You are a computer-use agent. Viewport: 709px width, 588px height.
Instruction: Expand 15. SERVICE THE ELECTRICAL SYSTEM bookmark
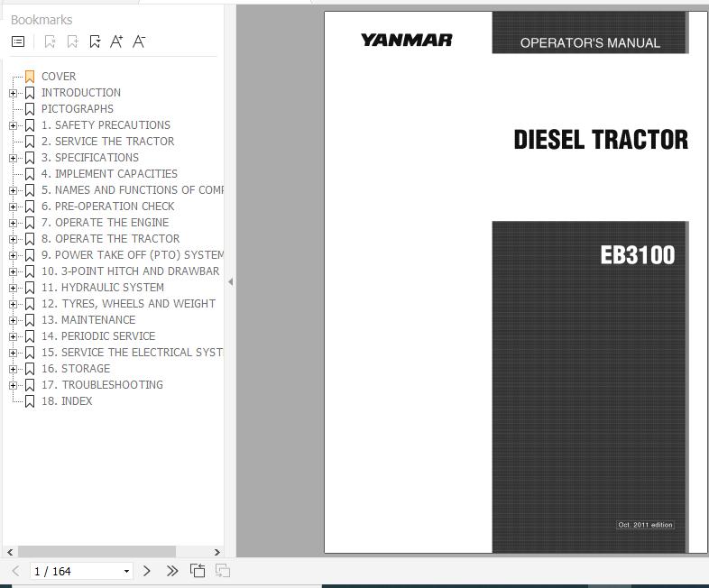point(14,354)
